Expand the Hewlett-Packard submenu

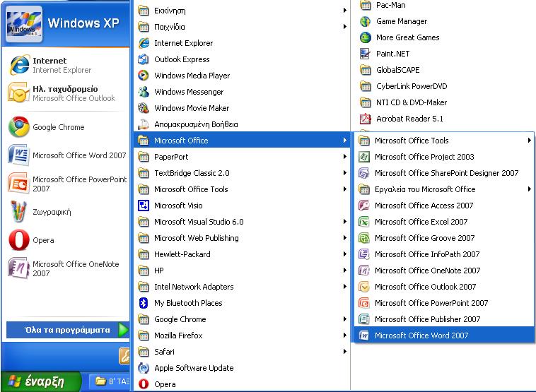(243, 254)
